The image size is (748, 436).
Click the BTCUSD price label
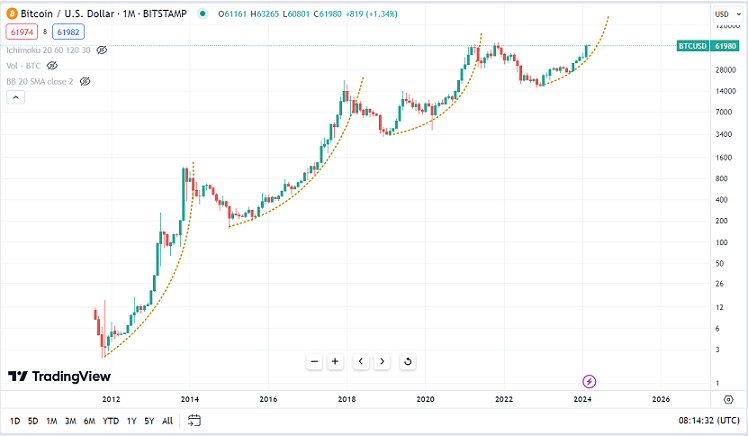693,46
